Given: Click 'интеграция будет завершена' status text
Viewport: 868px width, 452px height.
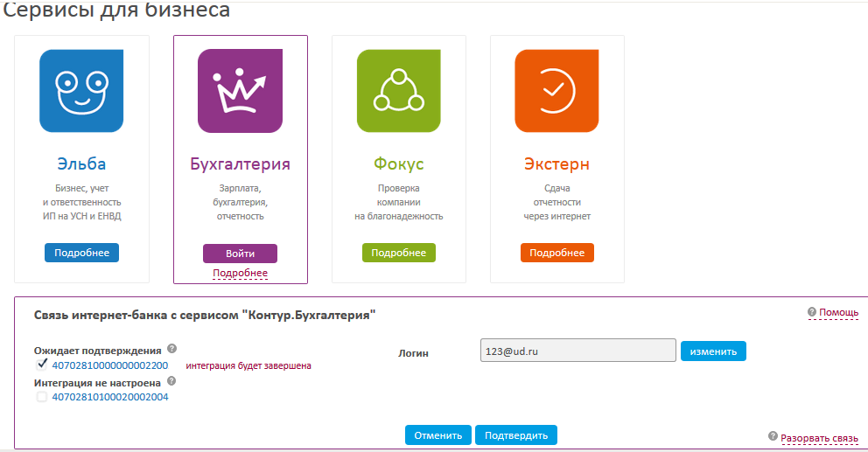Looking at the screenshot, I should pos(248,365).
